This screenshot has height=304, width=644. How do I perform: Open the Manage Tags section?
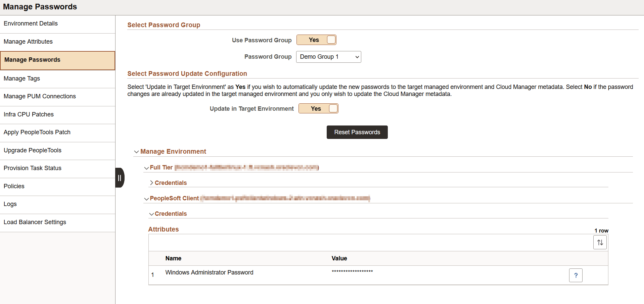[21, 79]
